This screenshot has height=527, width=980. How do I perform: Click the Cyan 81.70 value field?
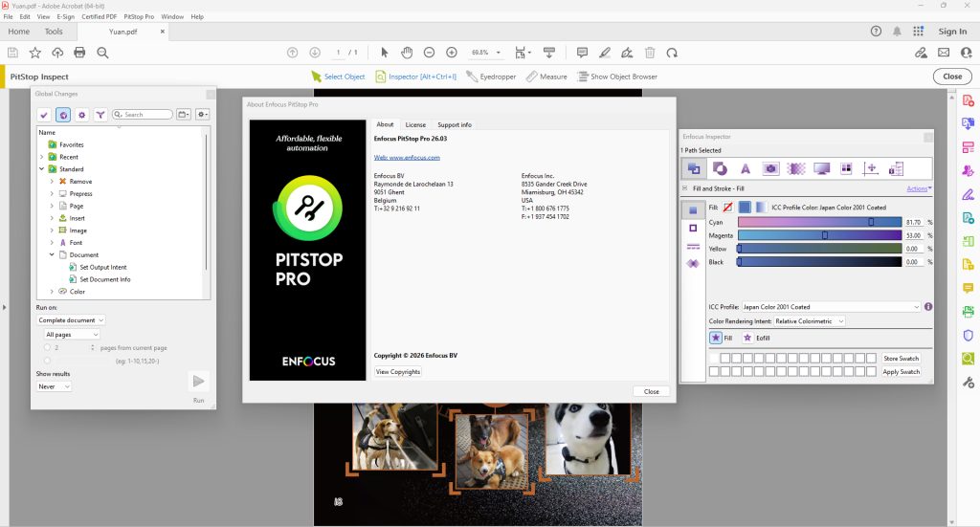tap(914, 222)
